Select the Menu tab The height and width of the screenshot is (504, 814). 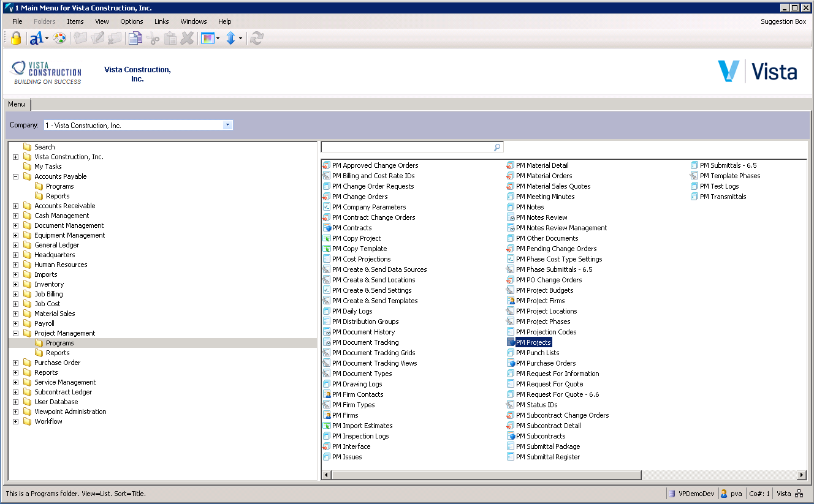(17, 104)
